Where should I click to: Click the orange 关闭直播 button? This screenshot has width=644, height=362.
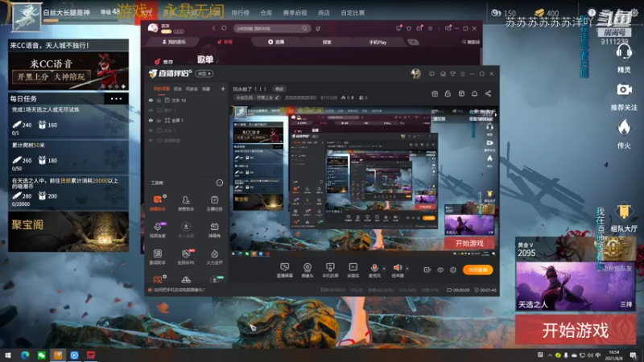click(477, 269)
